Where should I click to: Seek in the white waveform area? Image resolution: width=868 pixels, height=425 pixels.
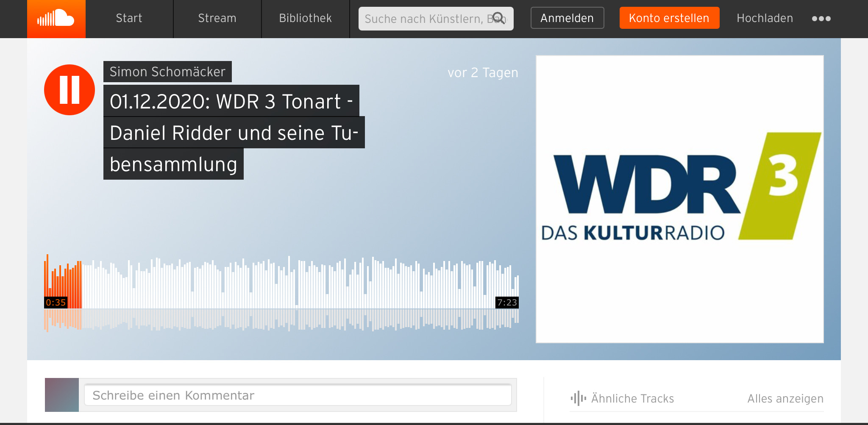click(x=300, y=282)
